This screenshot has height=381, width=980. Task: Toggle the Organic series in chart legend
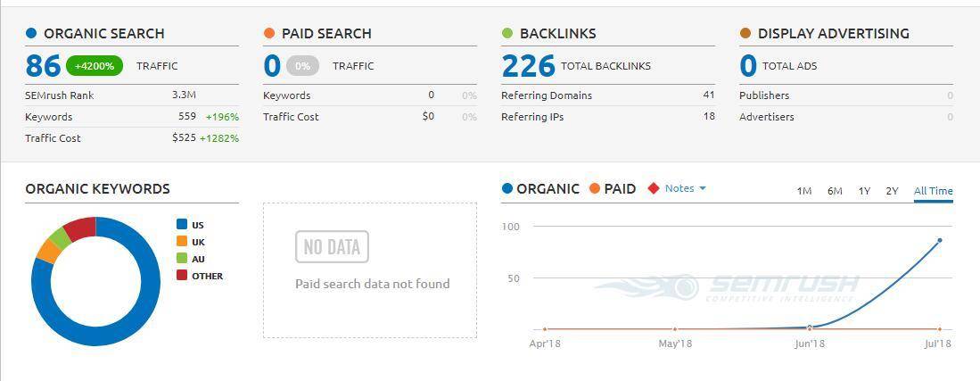(x=539, y=188)
